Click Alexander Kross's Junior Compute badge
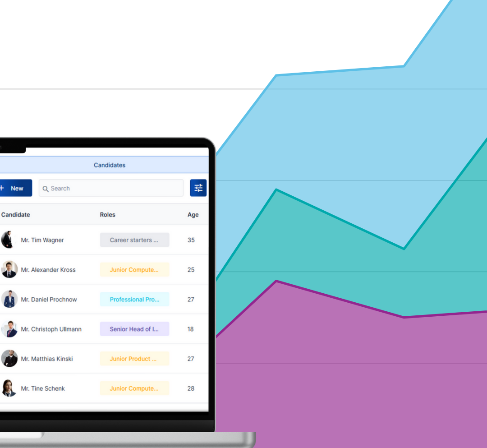 point(134,269)
